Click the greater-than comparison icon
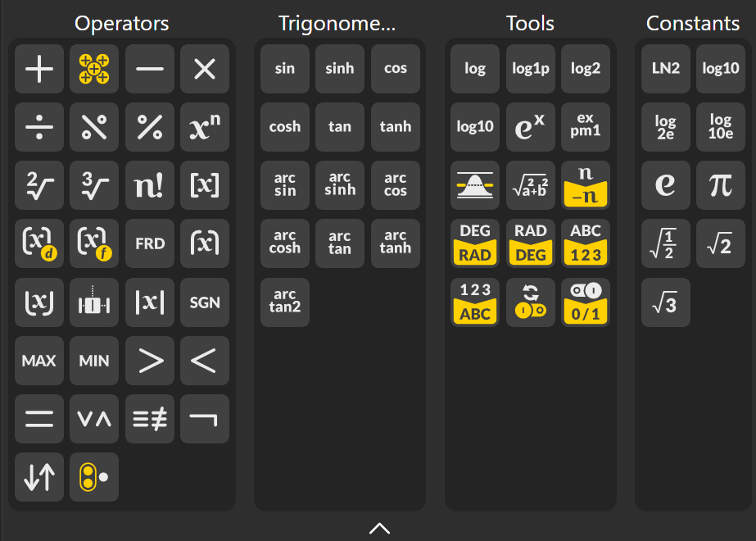This screenshot has height=541, width=756. (150, 361)
